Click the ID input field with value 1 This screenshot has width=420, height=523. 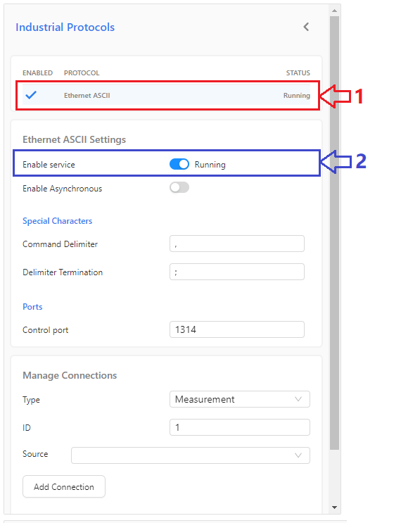pyautogui.click(x=240, y=427)
